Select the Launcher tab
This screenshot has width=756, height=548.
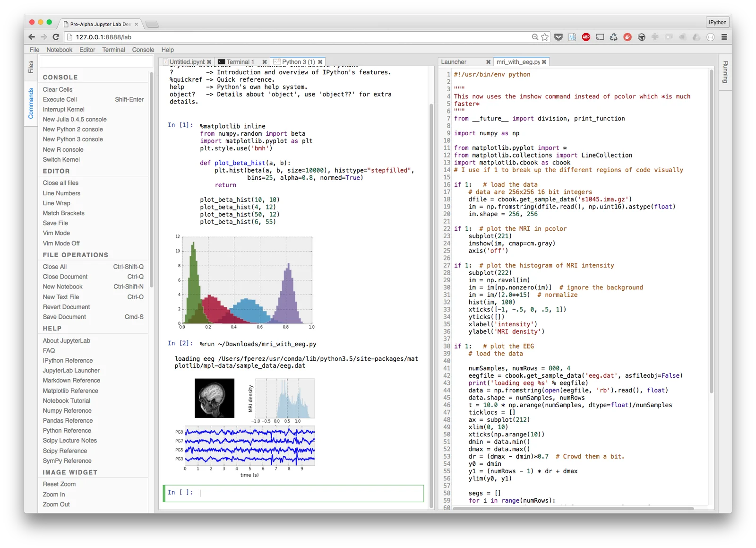(x=454, y=62)
